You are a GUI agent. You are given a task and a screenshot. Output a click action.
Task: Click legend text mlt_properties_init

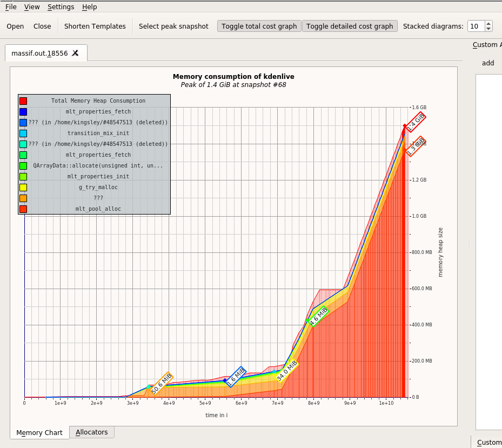coord(98,177)
